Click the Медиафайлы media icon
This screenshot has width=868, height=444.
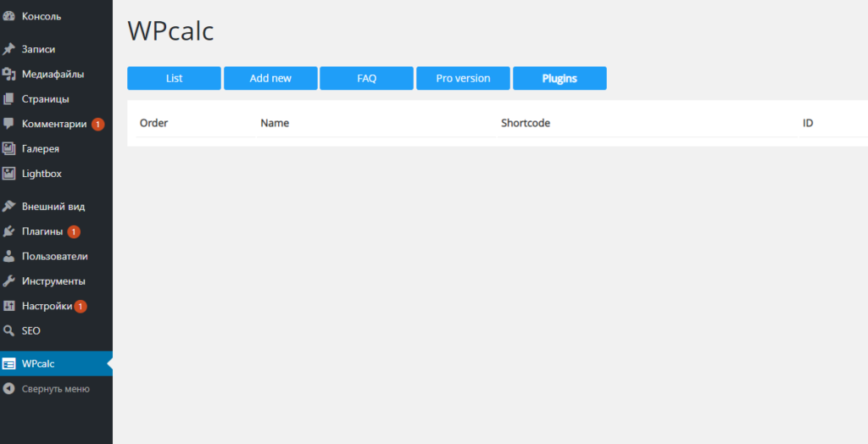pyautogui.click(x=8, y=75)
